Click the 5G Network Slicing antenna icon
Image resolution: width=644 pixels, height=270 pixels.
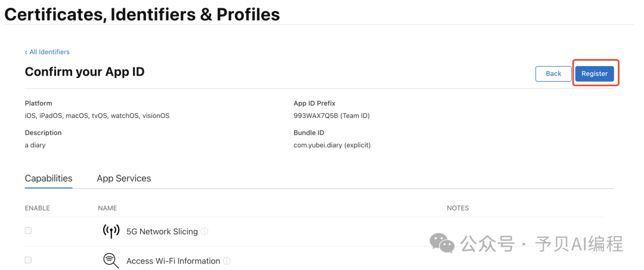click(x=111, y=231)
